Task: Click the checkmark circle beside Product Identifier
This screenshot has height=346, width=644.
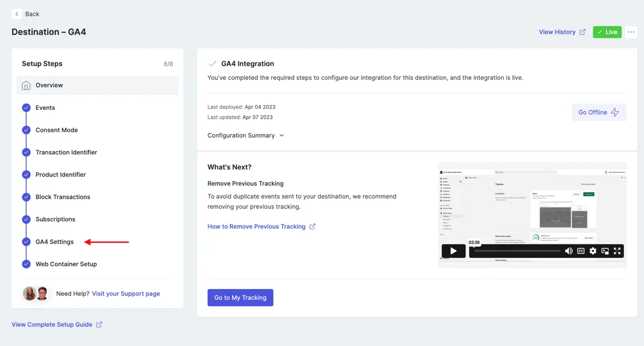Action: pos(26,175)
